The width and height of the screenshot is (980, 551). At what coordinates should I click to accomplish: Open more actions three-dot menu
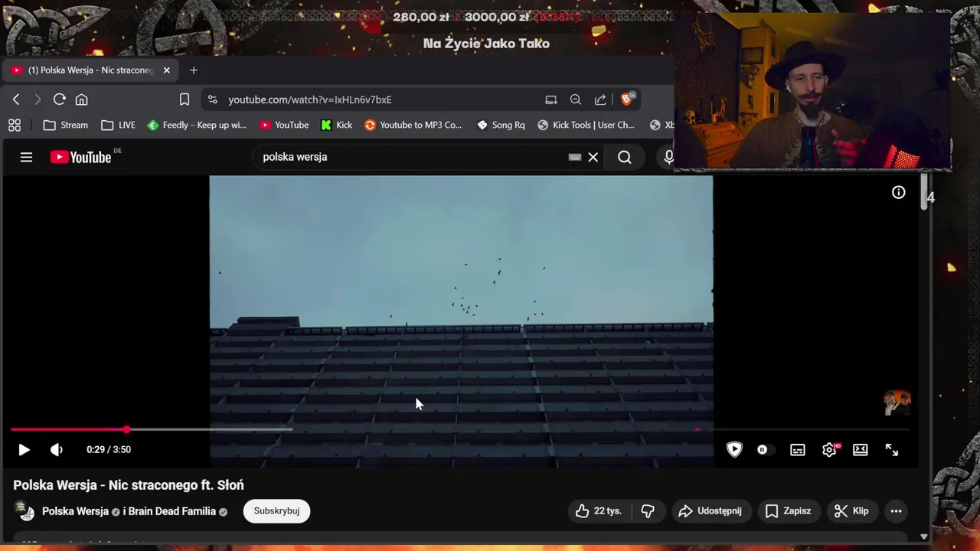[896, 511]
